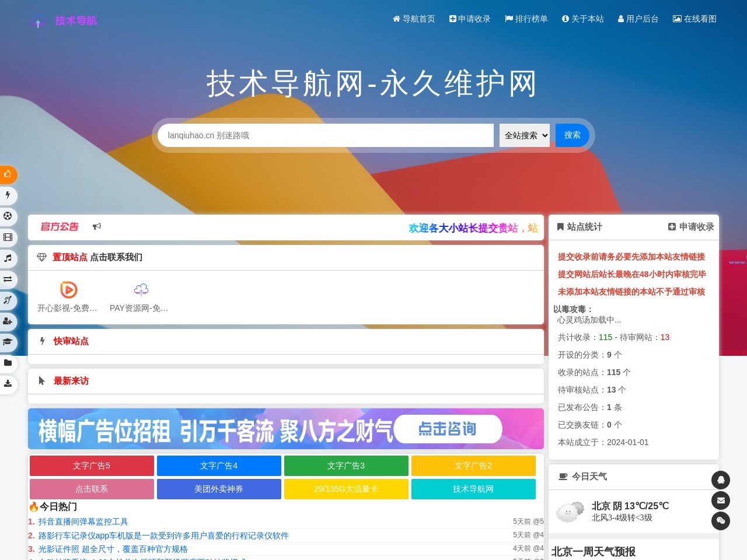Click the red 文字广告5 ad button
This screenshot has height=560, width=747.
coord(92,466)
